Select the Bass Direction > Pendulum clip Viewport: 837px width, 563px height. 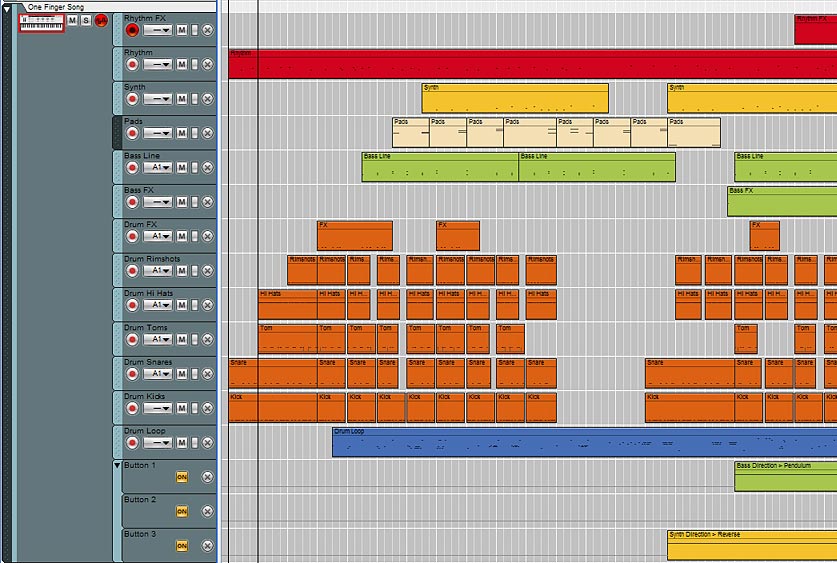coord(786,477)
